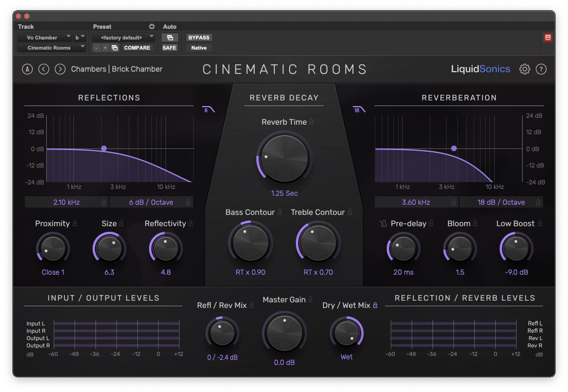Click the Bloom knob
Screen dimensions: 568x392
(x=460, y=249)
